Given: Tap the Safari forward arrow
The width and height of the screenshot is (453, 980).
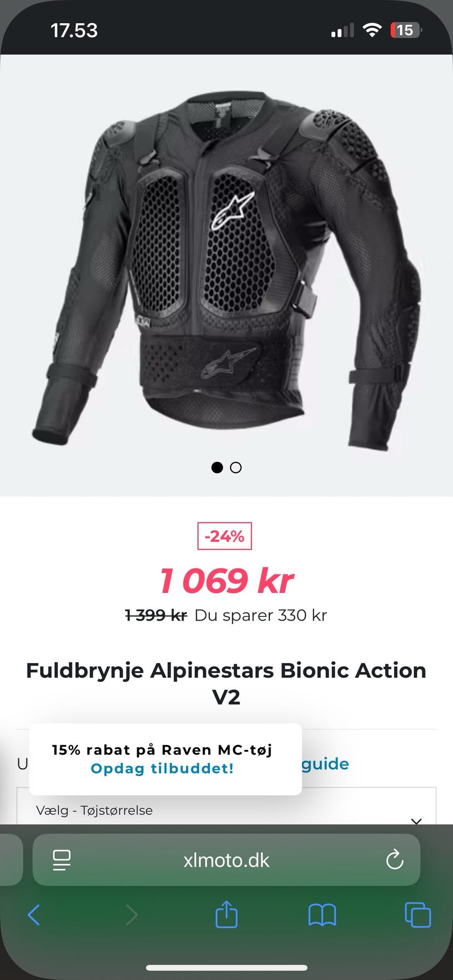Looking at the screenshot, I should coord(132,915).
